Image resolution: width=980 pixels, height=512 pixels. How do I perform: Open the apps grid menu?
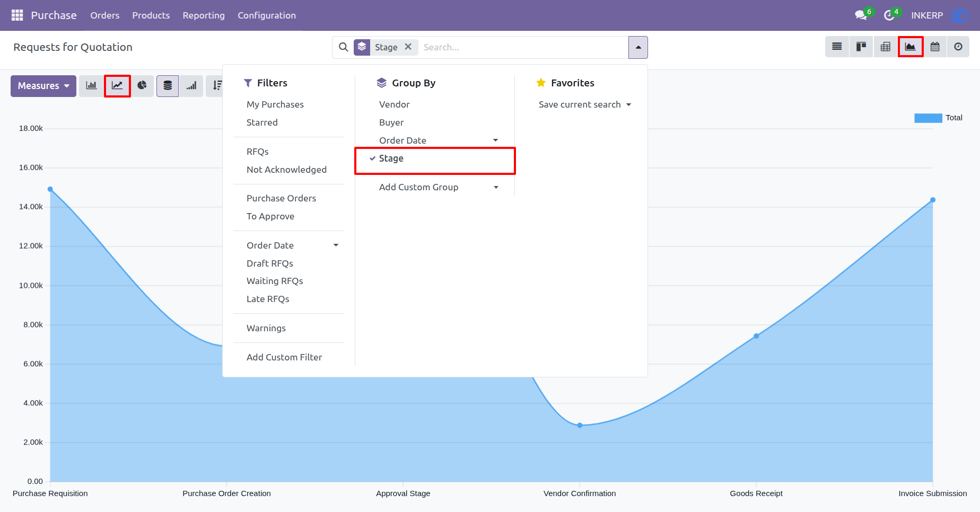point(17,15)
